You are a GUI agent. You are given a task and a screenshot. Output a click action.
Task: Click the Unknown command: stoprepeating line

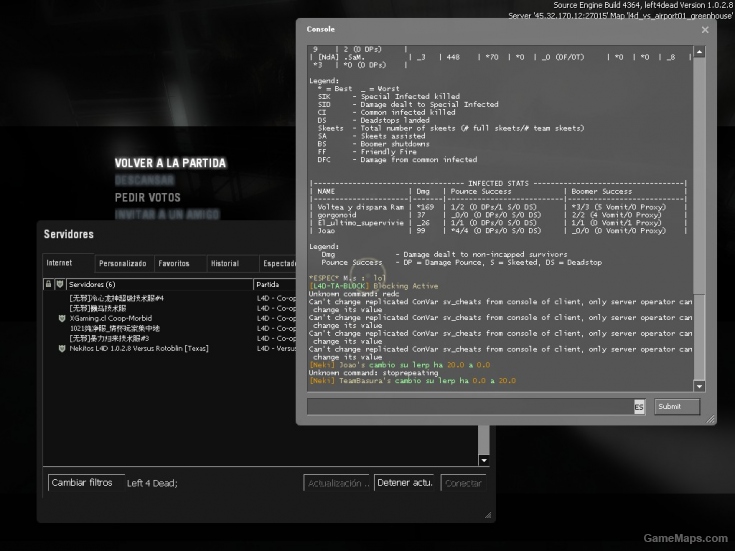374,373
